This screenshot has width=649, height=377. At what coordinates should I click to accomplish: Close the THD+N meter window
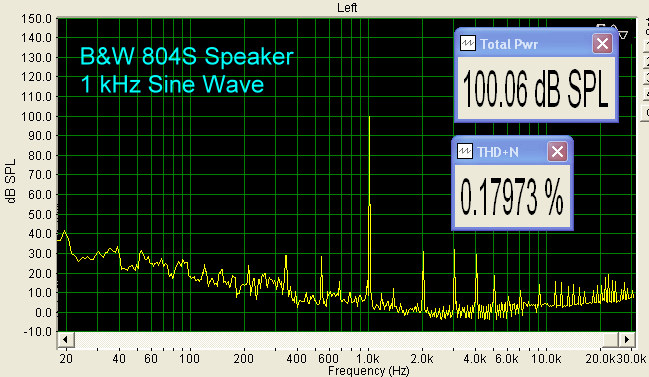click(557, 151)
